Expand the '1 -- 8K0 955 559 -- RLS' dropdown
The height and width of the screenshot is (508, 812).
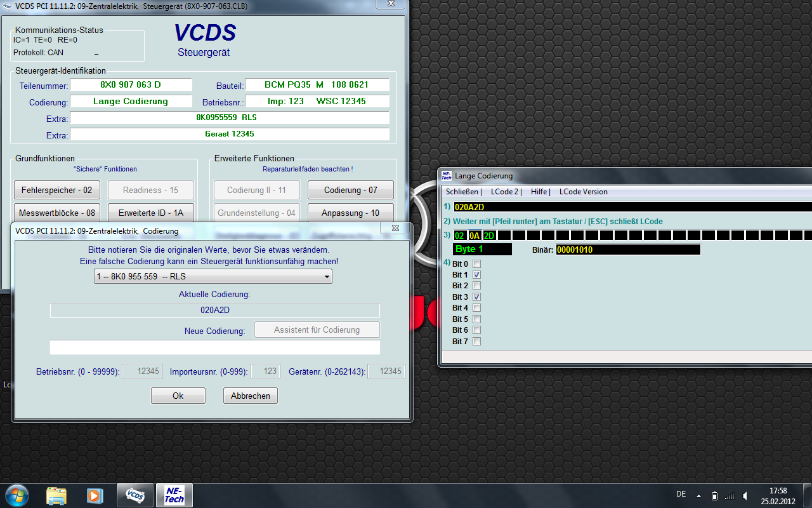click(213, 277)
